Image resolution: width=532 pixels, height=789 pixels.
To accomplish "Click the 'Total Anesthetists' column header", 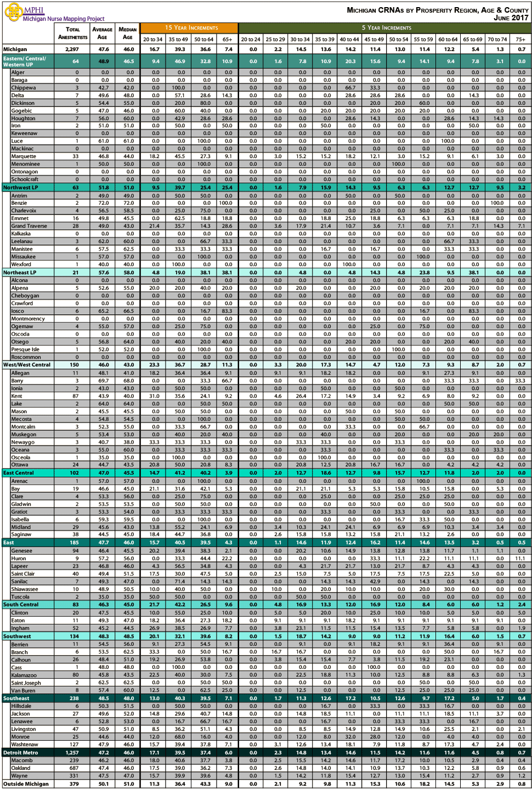I will click(x=73, y=33).
